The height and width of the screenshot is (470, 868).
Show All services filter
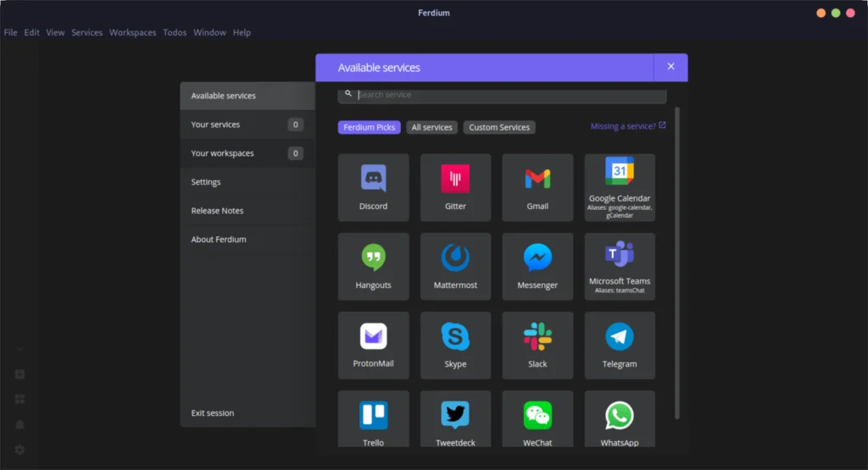(x=431, y=127)
